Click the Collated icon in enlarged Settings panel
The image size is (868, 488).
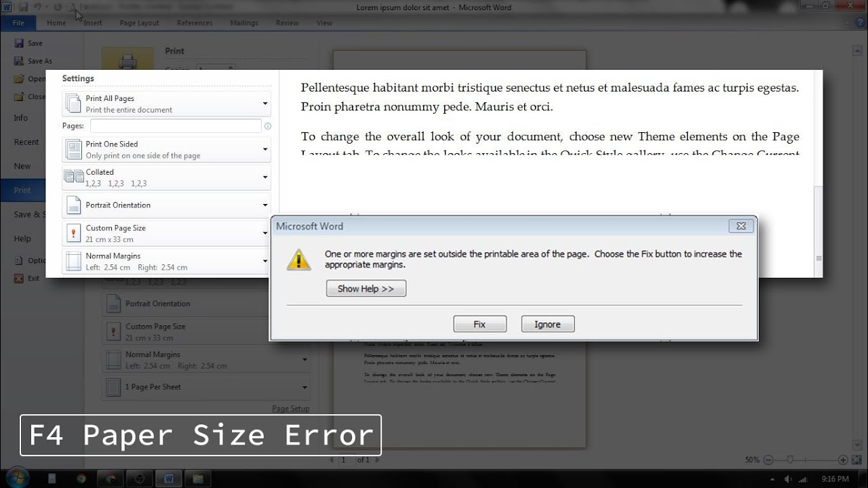tap(73, 178)
